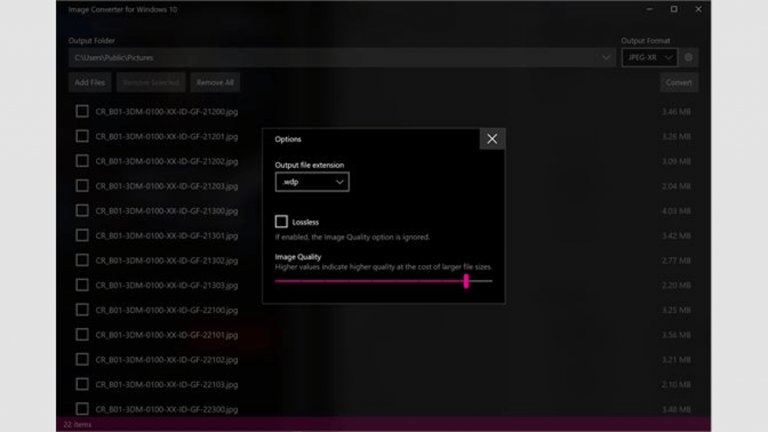Select file name CR_B01-3DM-0100-XX-ID-GF-21200.jpg
The height and width of the screenshot is (432, 768).
coord(167,112)
